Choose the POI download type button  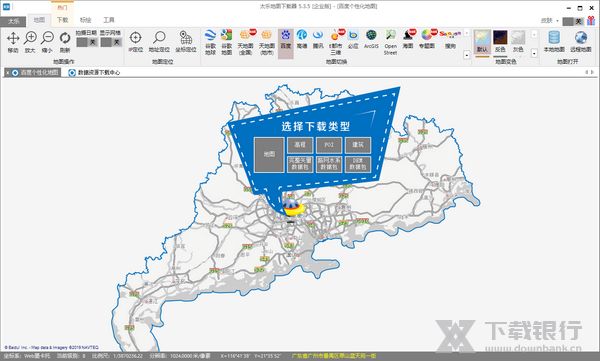coord(329,145)
